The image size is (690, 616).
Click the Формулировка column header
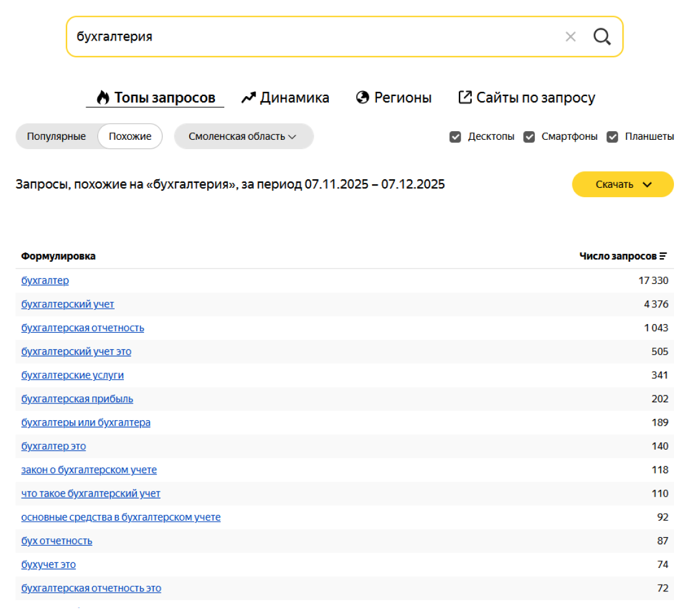[58, 256]
